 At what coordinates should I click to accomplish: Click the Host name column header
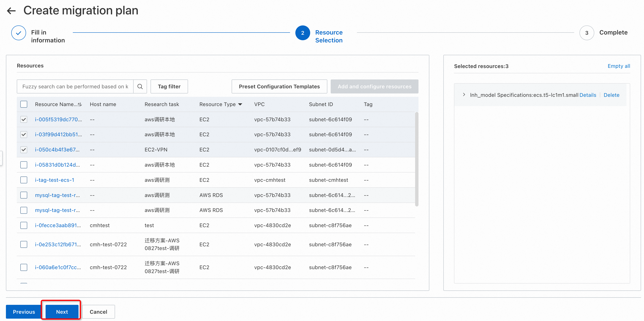103,105
